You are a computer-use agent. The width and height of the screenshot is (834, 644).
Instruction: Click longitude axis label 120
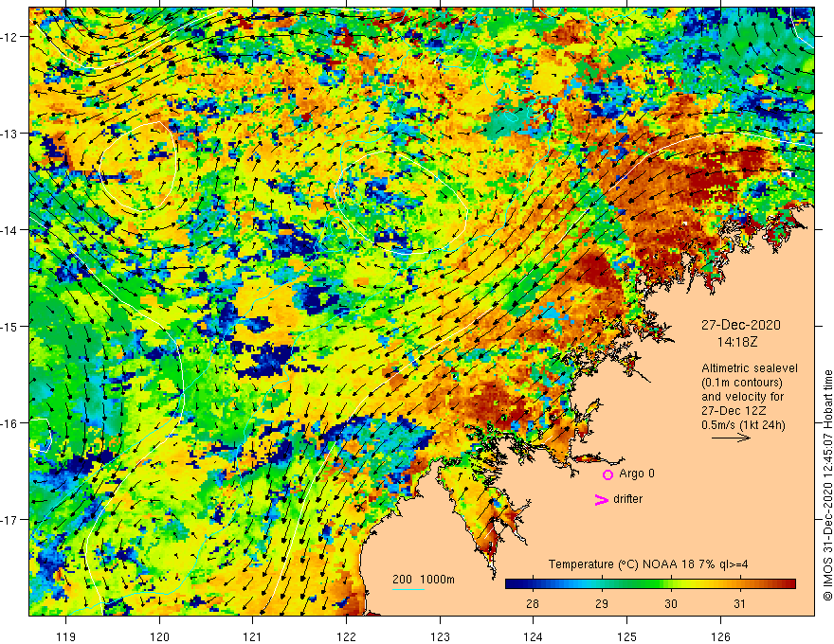pyautogui.click(x=159, y=636)
